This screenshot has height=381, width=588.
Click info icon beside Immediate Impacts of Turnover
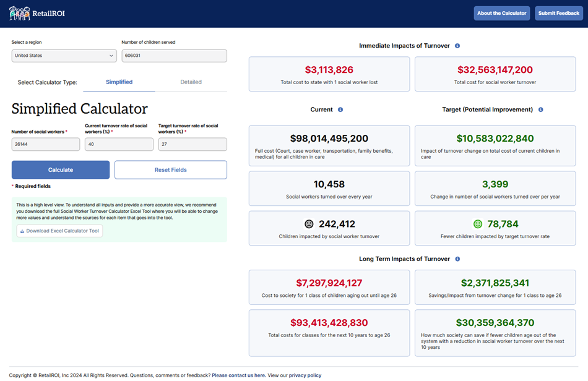click(457, 46)
